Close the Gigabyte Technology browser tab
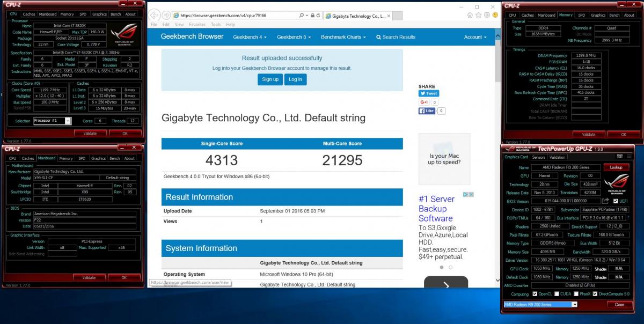Viewport: 644px width, 324px height. pos(390,16)
